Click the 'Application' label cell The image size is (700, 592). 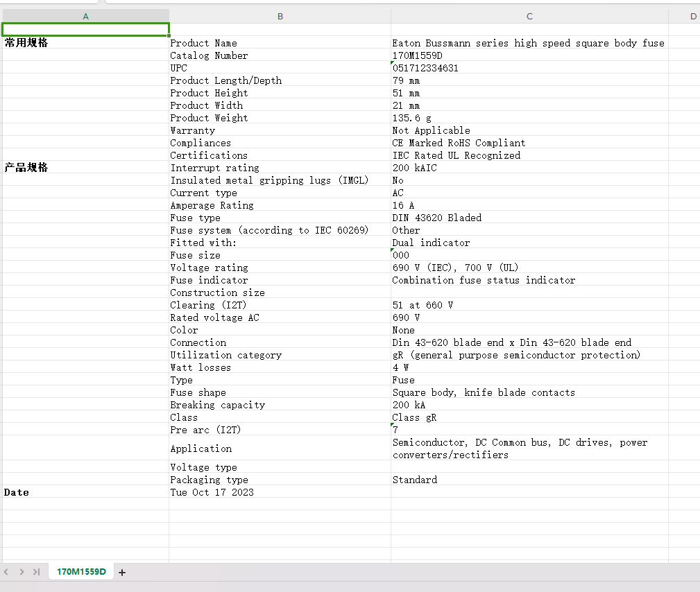pos(280,449)
